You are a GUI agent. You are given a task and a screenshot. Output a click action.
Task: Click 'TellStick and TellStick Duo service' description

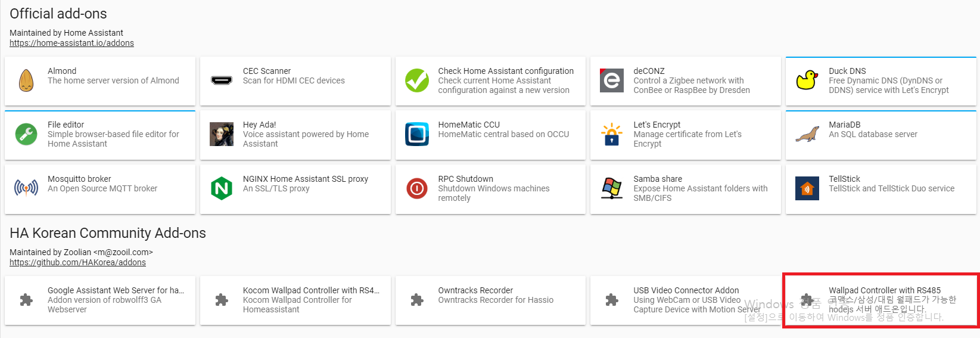tap(891, 188)
